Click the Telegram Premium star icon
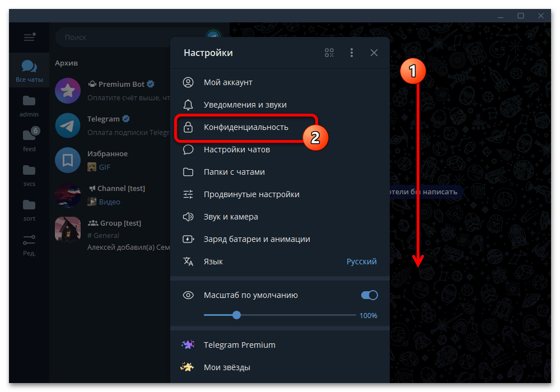This screenshot has width=560, height=392. pyautogui.click(x=188, y=344)
